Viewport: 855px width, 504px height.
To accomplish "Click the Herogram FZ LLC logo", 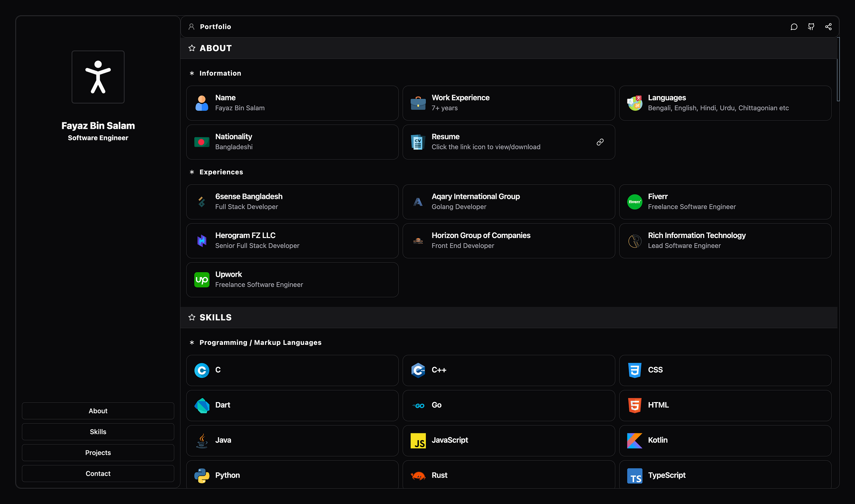I will point(202,241).
